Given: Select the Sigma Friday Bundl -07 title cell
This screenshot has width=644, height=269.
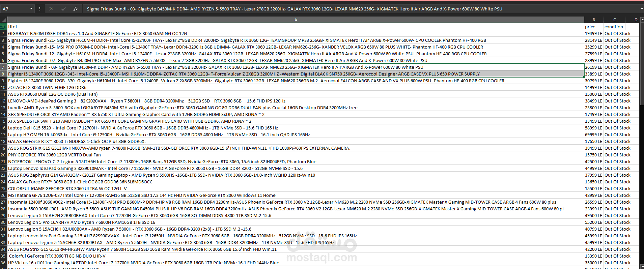Looking at the screenshot, I should coord(296,60).
